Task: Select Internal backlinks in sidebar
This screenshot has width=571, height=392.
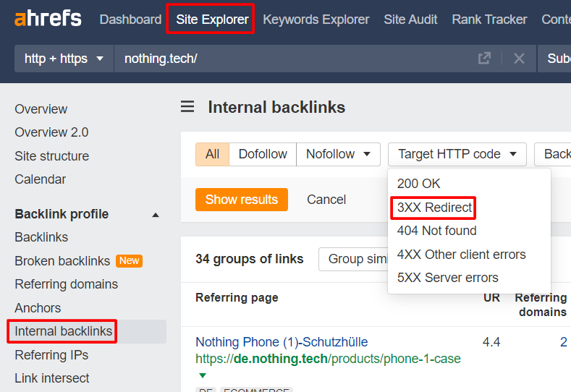Action: point(64,331)
